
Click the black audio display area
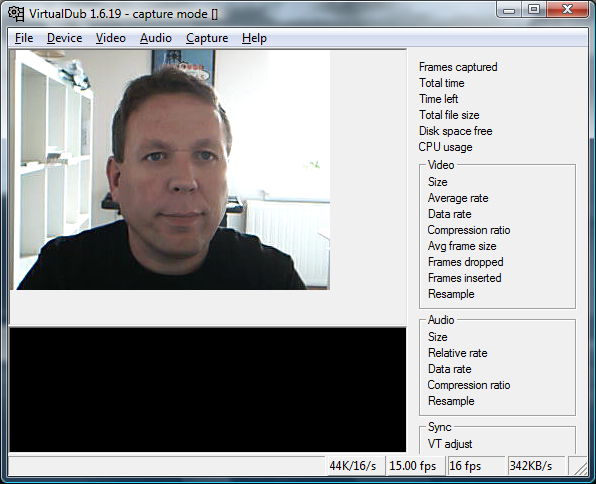(x=208, y=390)
